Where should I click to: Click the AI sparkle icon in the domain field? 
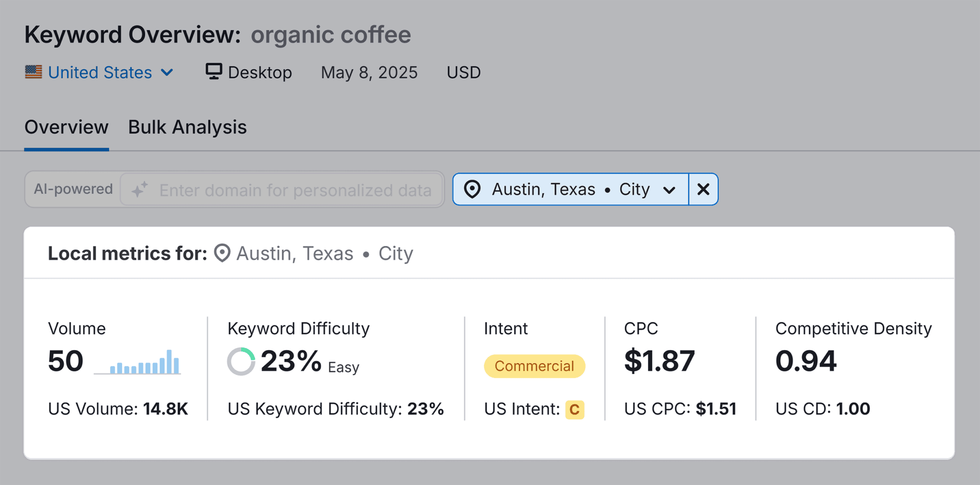(139, 190)
